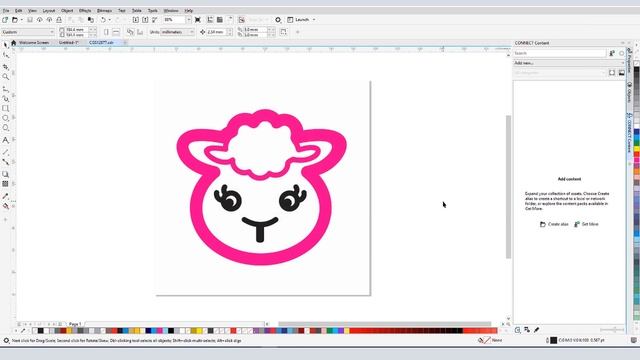Image resolution: width=640 pixels, height=360 pixels.
Task: Toggle Show rulers button
Action: click(210, 20)
